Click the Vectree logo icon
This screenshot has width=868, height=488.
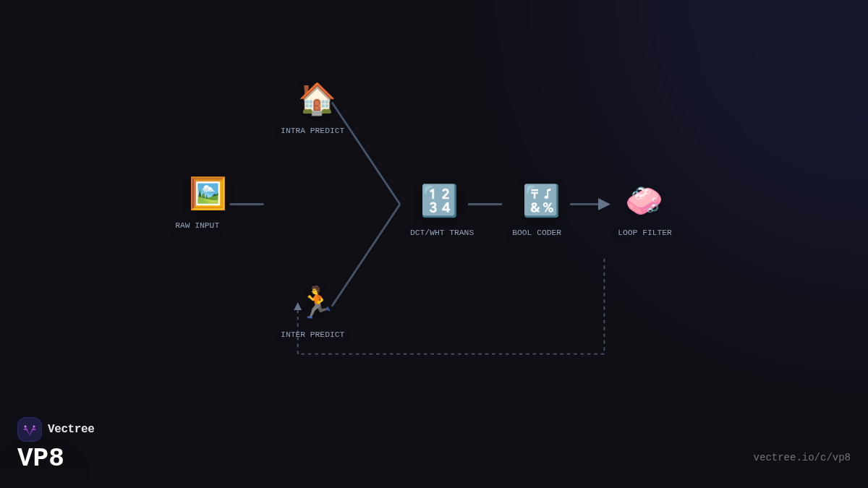[30, 429]
